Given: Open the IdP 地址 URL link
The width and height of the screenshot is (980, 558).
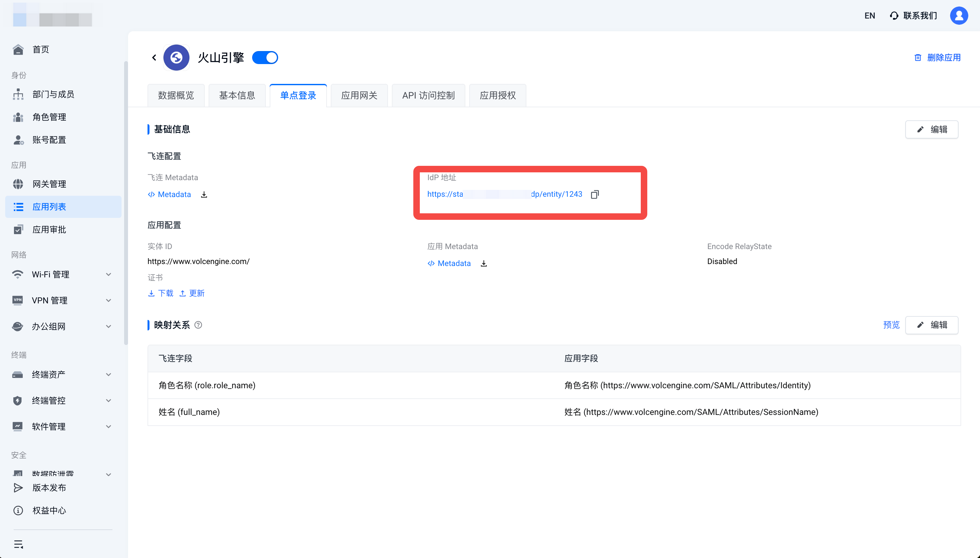Looking at the screenshot, I should click(x=505, y=194).
